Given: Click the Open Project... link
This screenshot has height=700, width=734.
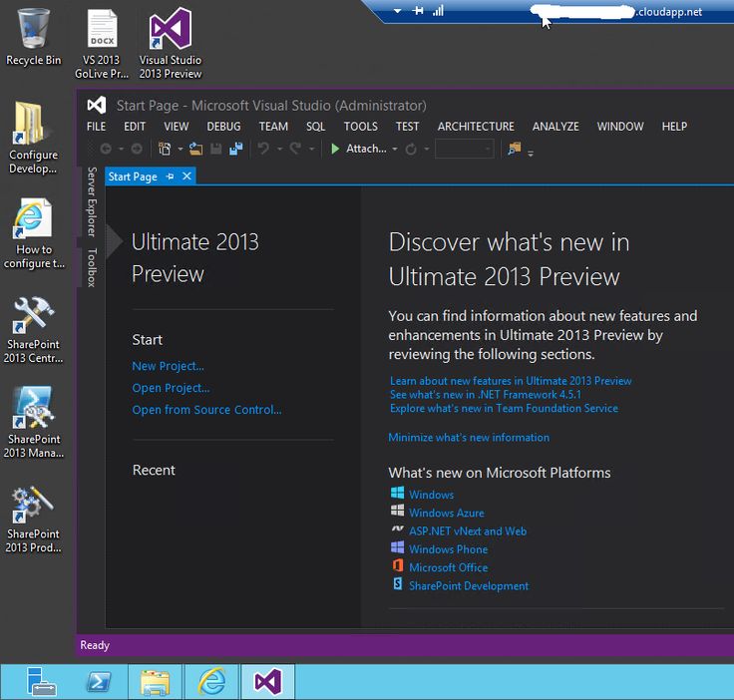Looking at the screenshot, I should [171, 388].
